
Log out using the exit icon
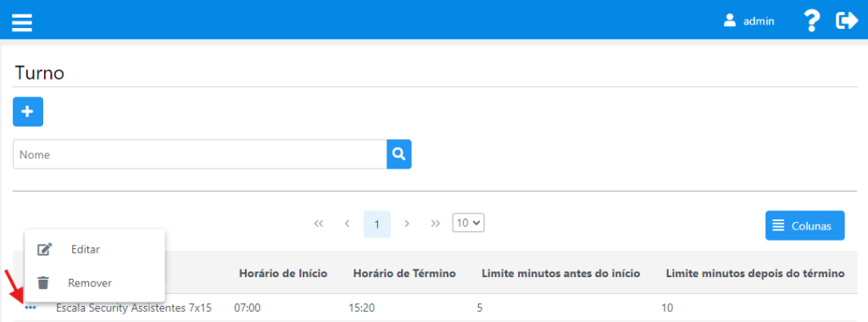(847, 21)
